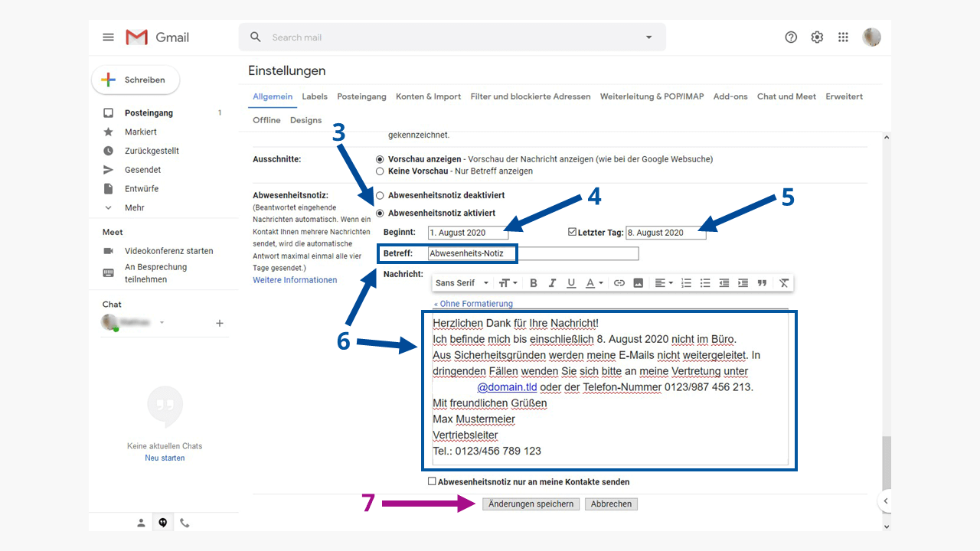Open the text color picker

pyautogui.click(x=594, y=283)
